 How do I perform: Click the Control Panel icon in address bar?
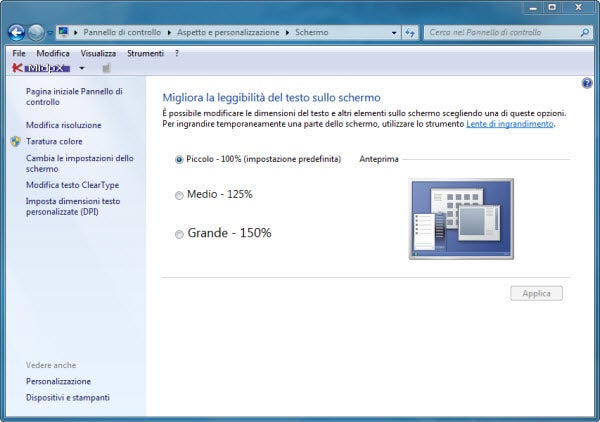tap(64, 32)
